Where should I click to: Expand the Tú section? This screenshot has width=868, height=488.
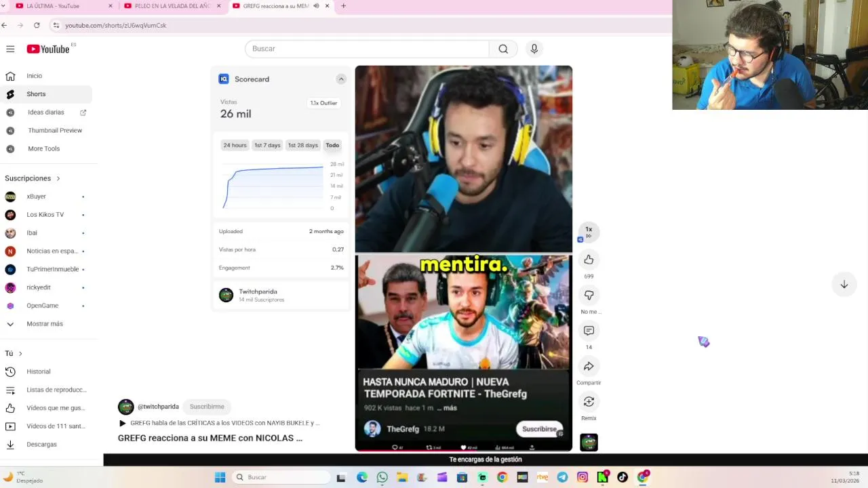click(x=14, y=353)
